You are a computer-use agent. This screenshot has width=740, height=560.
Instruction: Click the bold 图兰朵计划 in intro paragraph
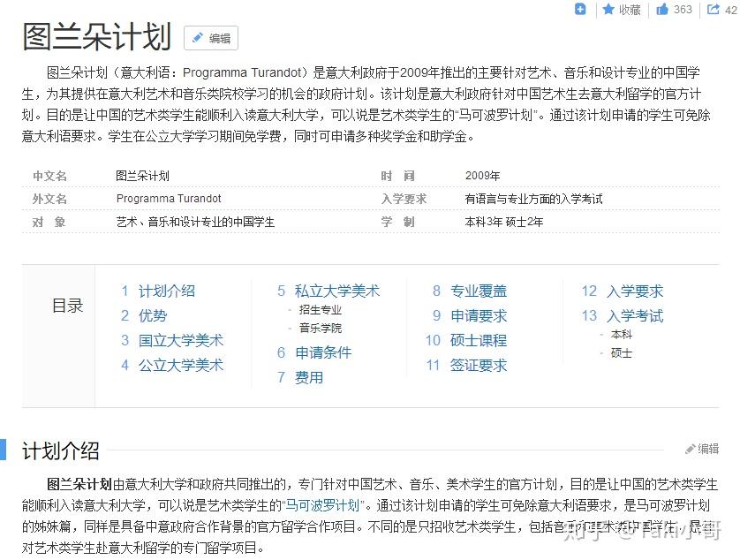pyautogui.click(x=79, y=484)
